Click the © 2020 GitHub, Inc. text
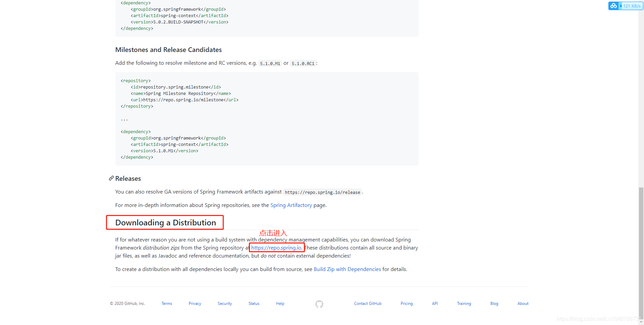This screenshot has width=644, height=325. (x=127, y=304)
